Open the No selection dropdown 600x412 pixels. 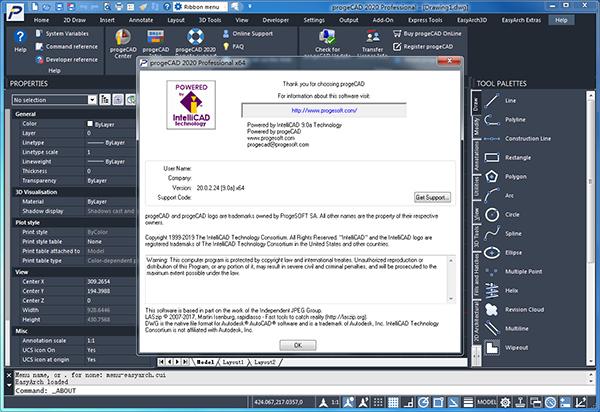coord(92,100)
